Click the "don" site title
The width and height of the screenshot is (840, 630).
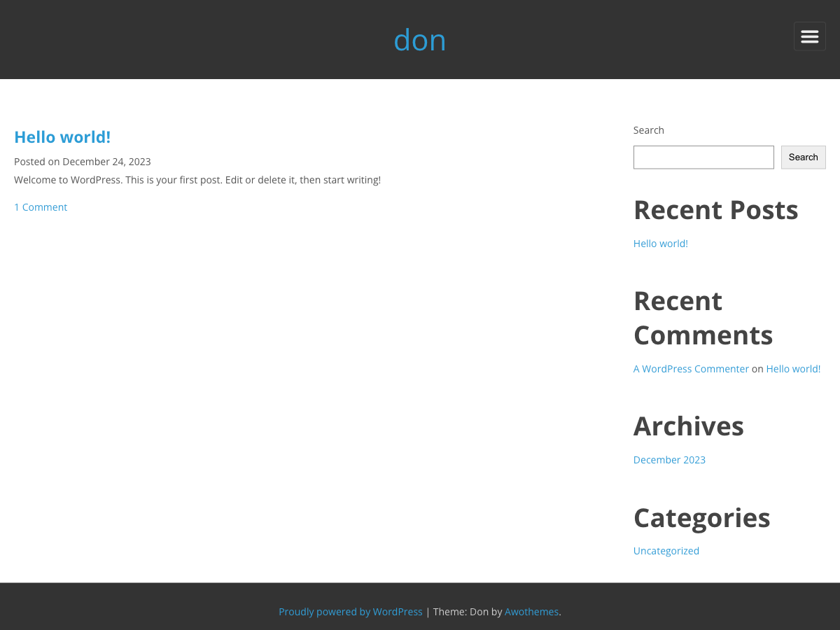pos(419,40)
